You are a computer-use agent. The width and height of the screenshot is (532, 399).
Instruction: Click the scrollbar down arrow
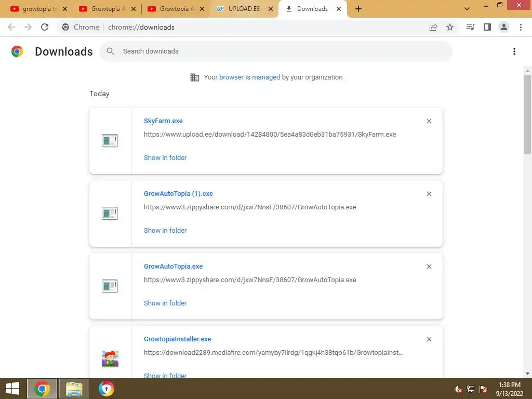[x=527, y=374]
